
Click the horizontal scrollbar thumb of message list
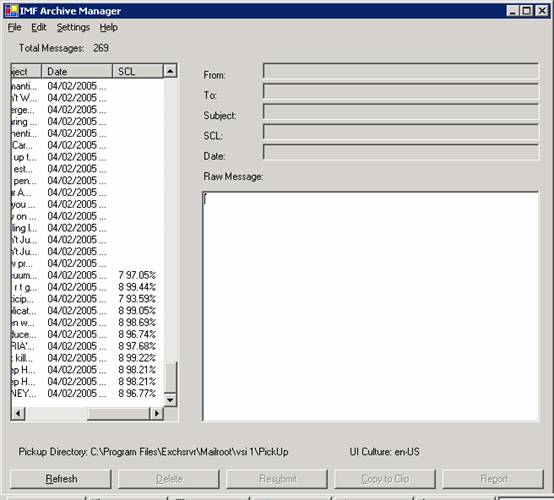tap(118, 413)
